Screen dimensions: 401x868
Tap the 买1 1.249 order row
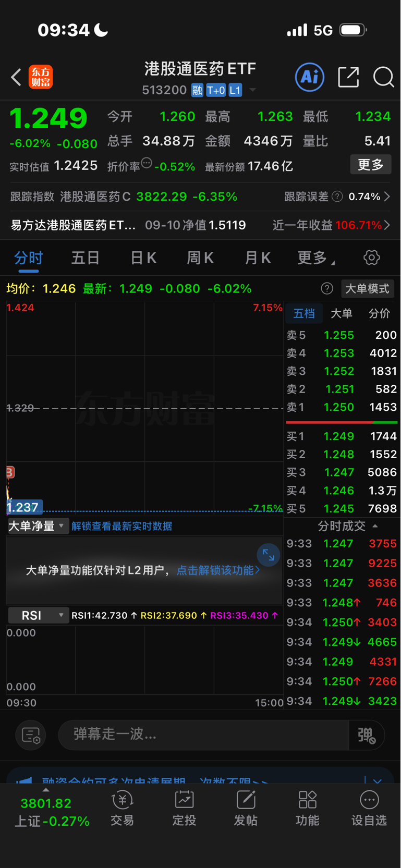[342, 436]
